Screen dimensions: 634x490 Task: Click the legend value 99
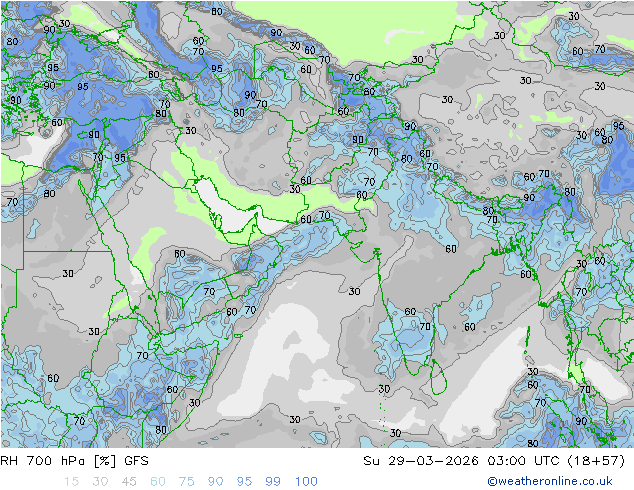(x=273, y=482)
